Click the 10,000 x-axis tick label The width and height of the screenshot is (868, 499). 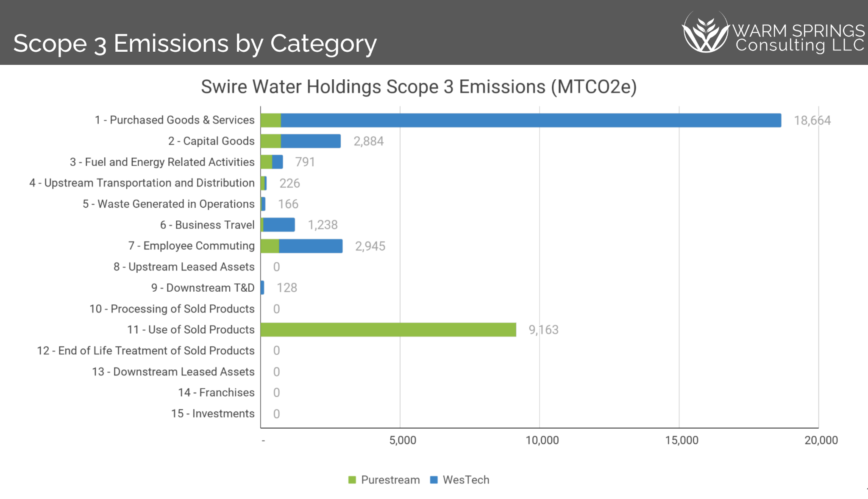(542, 440)
